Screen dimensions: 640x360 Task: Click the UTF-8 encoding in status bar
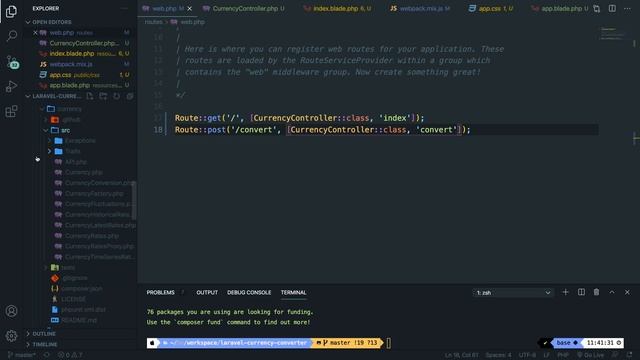527,355
